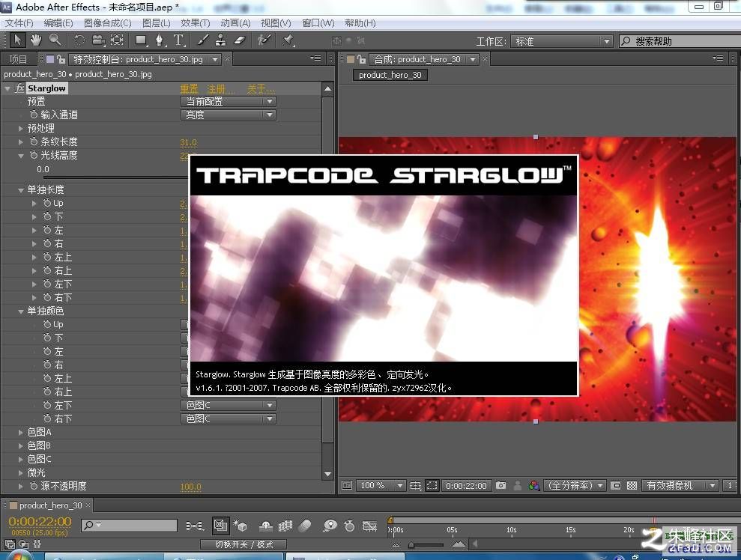Open the graph editor icon
The height and width of the screenshot is (560, 741).
(x=369, y=525)
